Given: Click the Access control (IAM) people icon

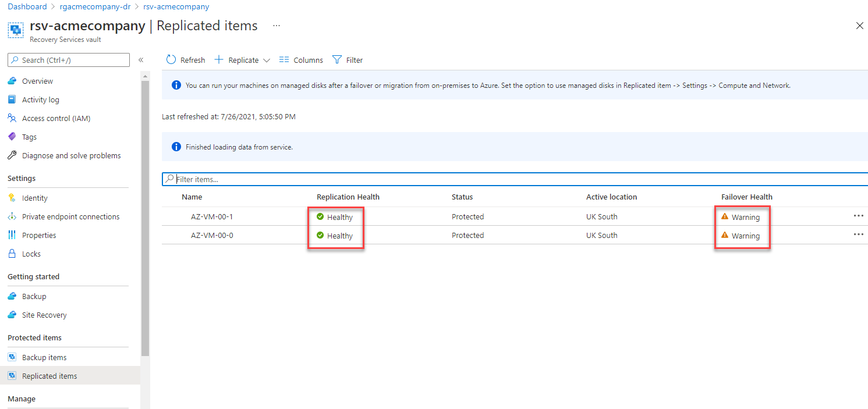Looking at the screenshot, I should point(12,118).
